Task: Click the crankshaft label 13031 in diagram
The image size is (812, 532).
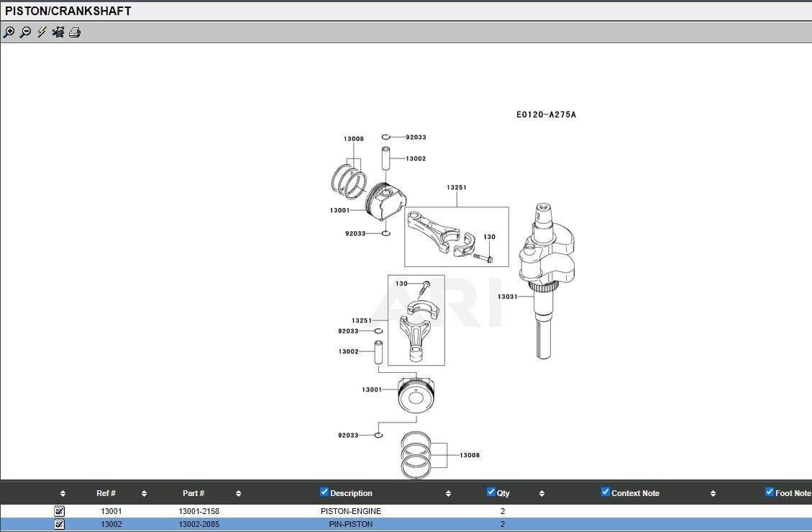Action: tap(507, 297)
